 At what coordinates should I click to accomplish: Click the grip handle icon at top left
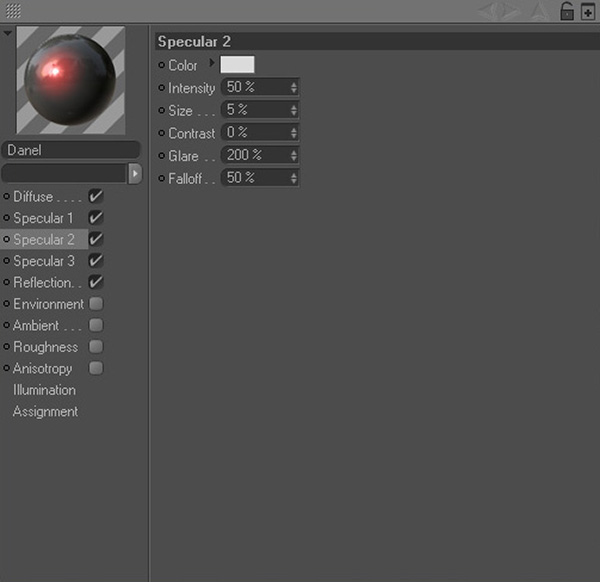(x=13, y=11)
